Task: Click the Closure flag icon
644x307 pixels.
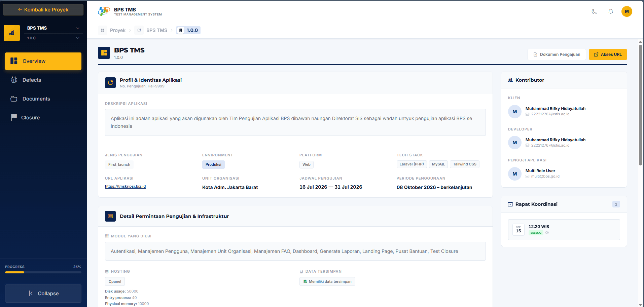Action: [14, 117]
